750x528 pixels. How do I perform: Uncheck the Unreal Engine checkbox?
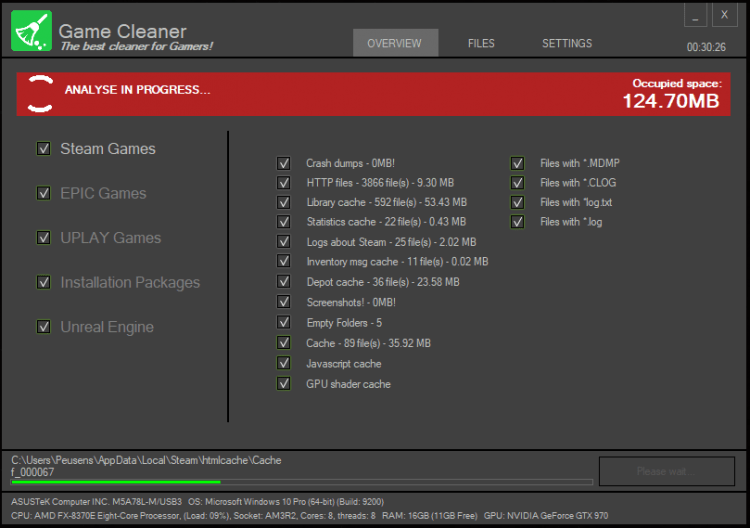[44, 327]
